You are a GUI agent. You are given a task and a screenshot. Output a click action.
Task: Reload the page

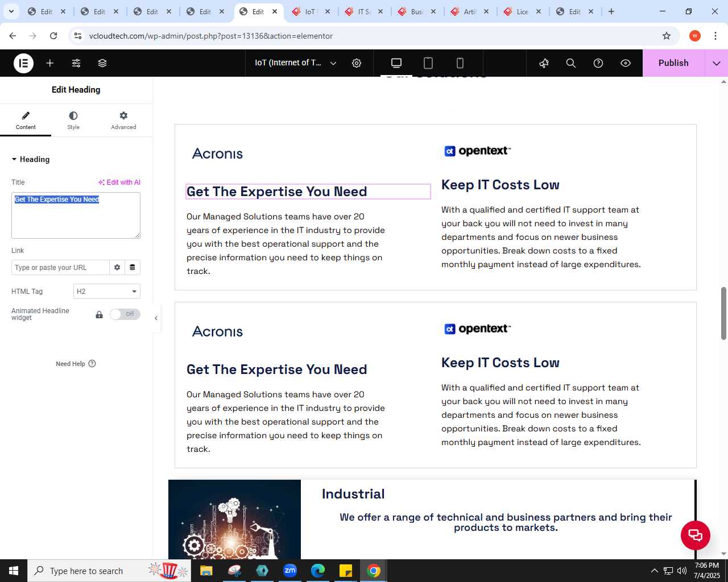tap(53, 36)
